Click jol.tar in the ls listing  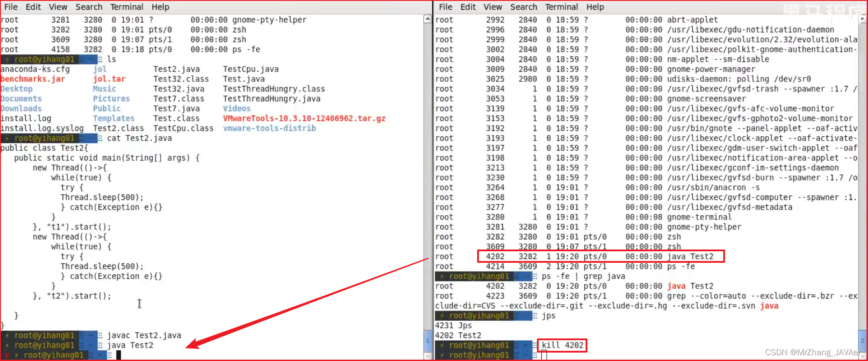click(x=109, y=79)
